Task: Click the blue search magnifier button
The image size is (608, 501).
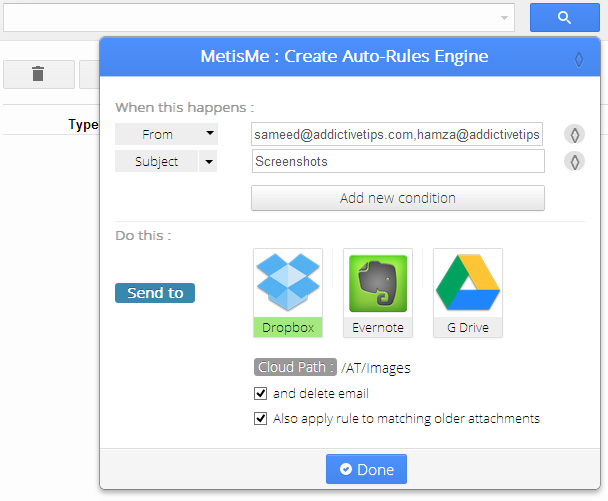Action: pos(565,17)
